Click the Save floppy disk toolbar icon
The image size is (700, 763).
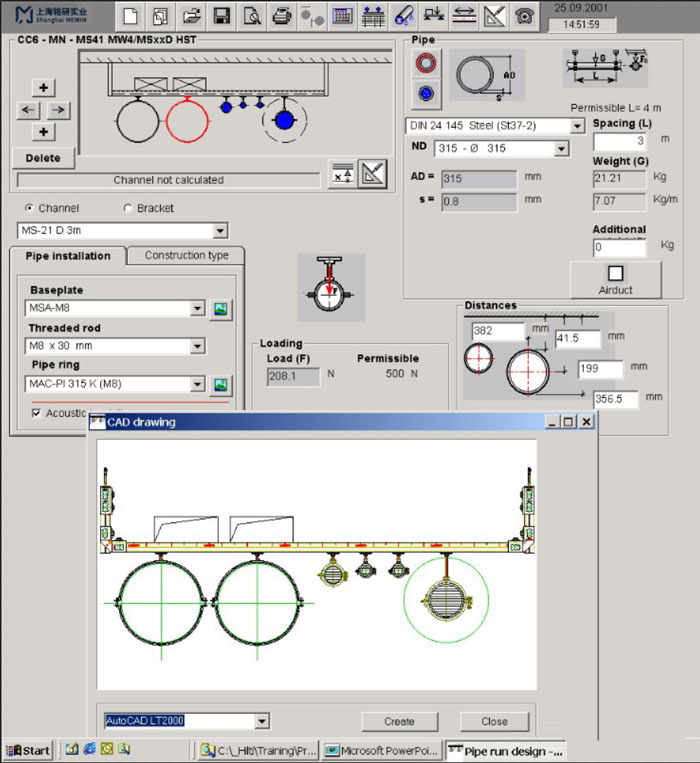(221, 16)
